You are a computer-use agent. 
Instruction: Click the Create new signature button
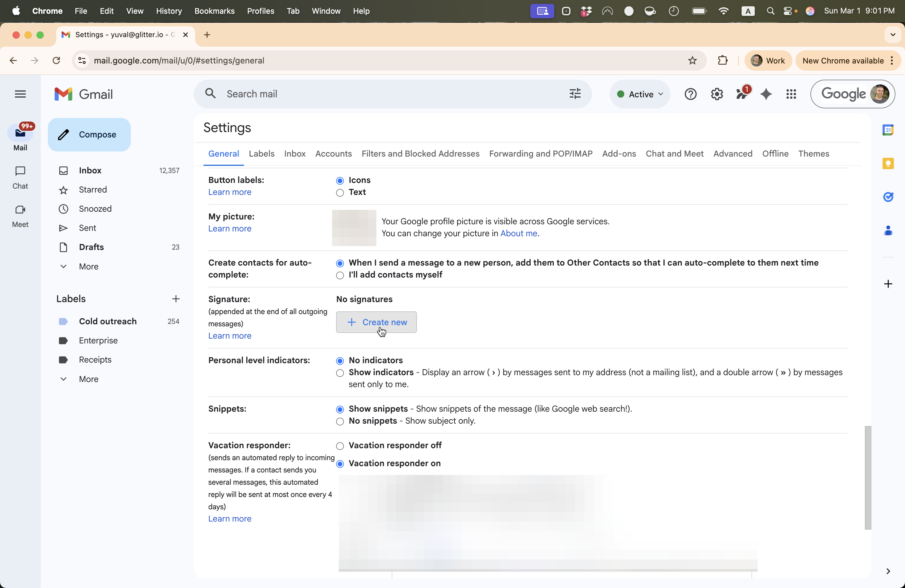pos(376,322)
